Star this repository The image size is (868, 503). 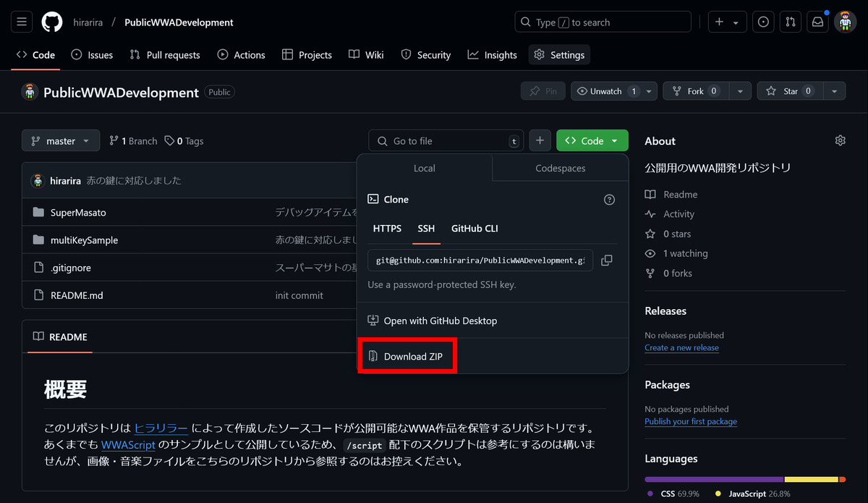tap(791, 91)
